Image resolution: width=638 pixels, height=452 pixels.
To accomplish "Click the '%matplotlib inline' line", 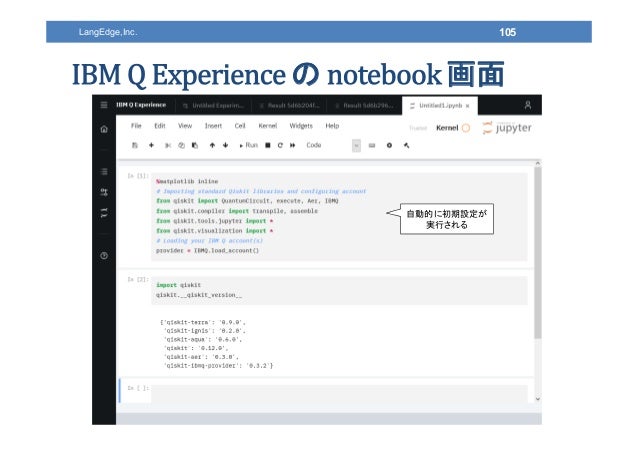I will (x=187, y=181).
